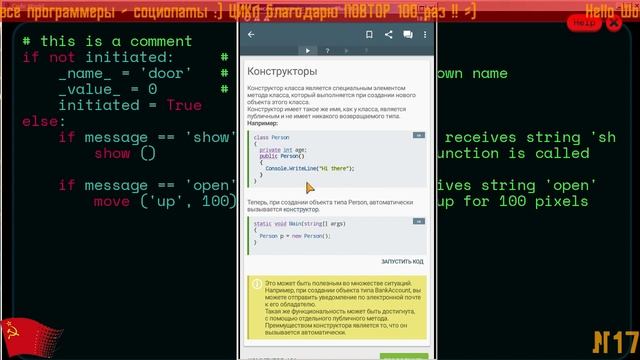The image size is (640, 360).
Task: Open the lesson comments icon
Action: pos(408,35)
